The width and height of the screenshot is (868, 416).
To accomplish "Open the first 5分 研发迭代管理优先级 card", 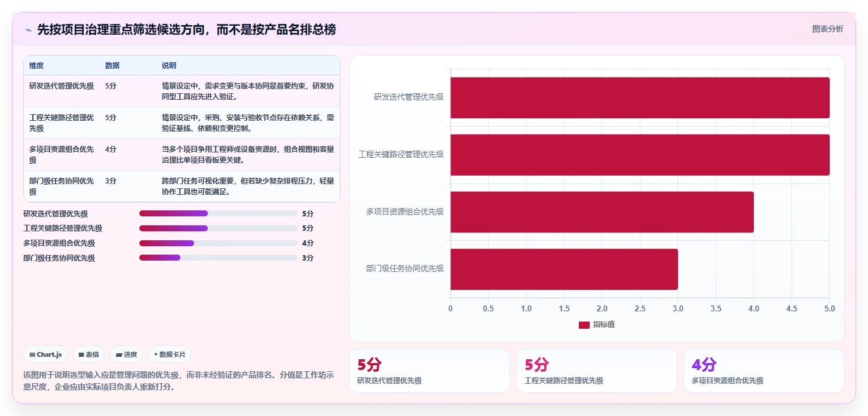I will 429,371.
